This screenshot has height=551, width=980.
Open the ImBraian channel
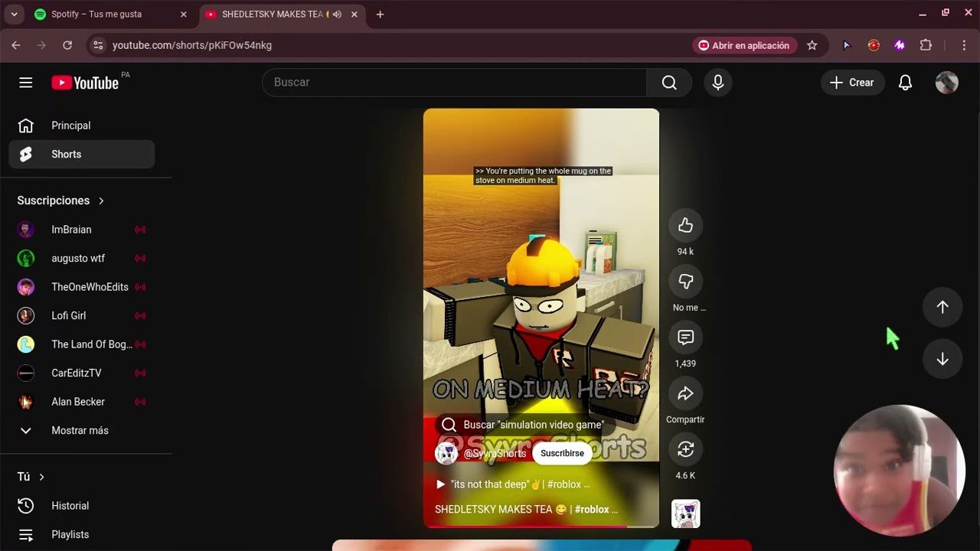(82, 230)
